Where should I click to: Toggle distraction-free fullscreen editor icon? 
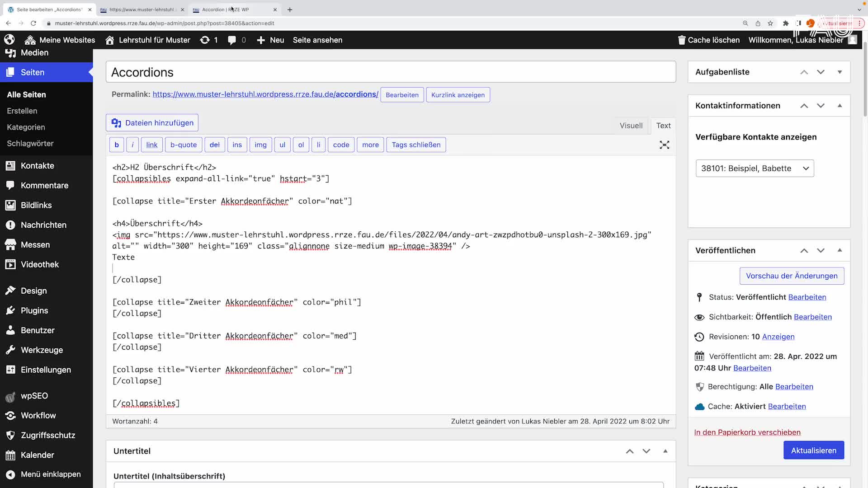click(664, 145)
